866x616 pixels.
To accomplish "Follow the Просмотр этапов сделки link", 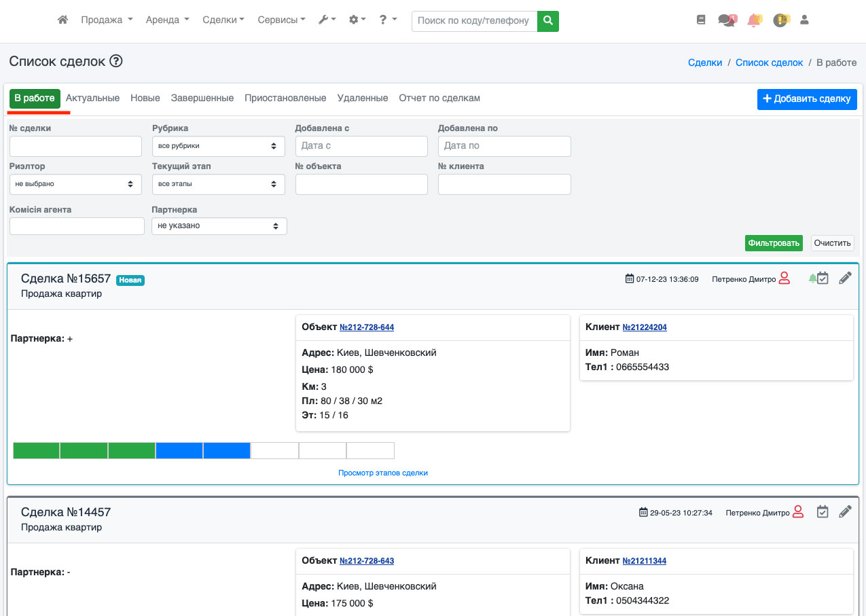I will click(x=383, y=473).
